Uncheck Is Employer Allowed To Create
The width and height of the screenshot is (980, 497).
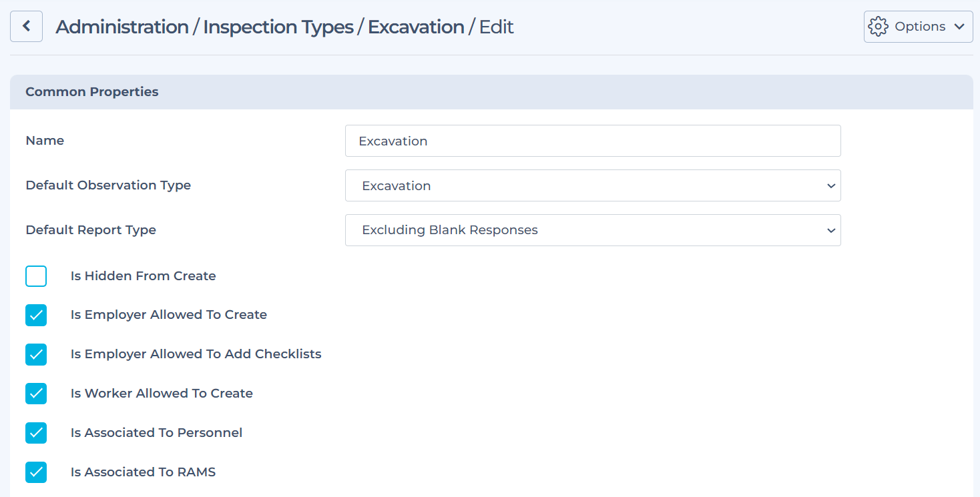(x=36, y=315)
